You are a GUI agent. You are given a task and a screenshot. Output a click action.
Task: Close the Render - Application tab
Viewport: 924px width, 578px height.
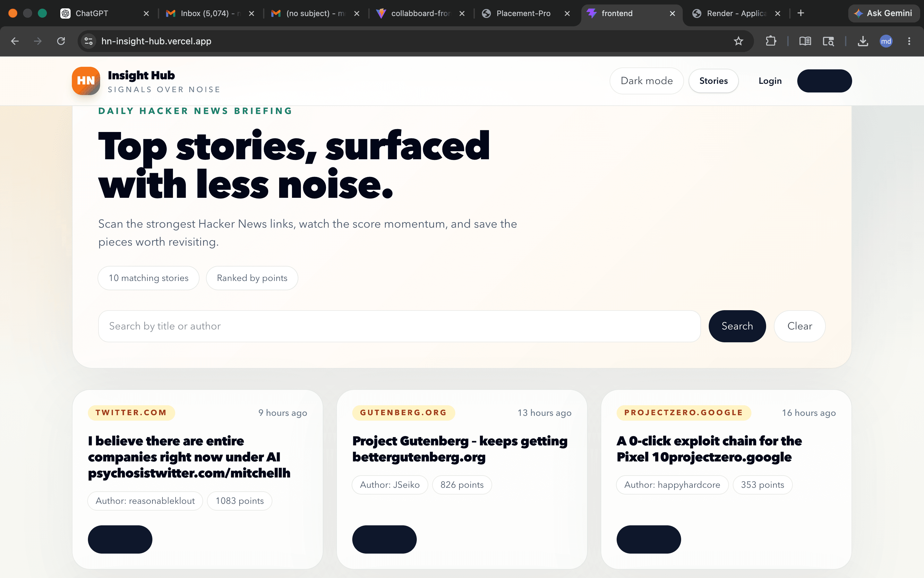[778, 13]
